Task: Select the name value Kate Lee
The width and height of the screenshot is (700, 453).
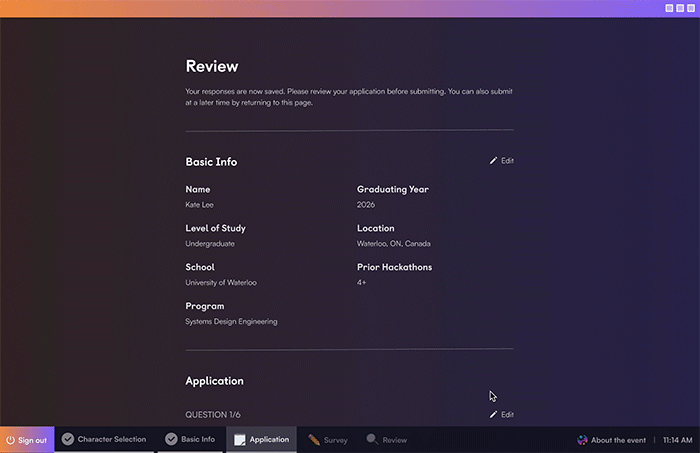Action: point(200,205)
